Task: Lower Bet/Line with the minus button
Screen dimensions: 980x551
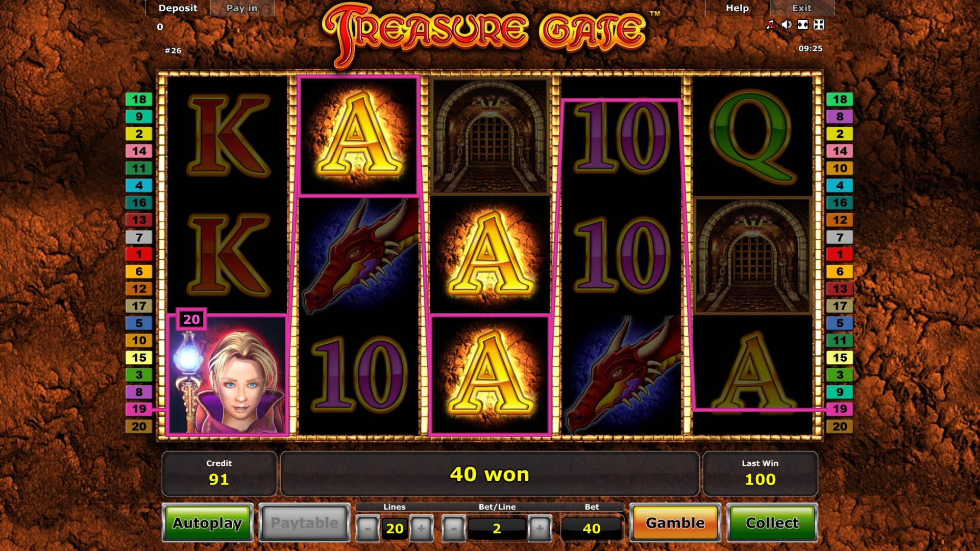Action: pos(453,529)
